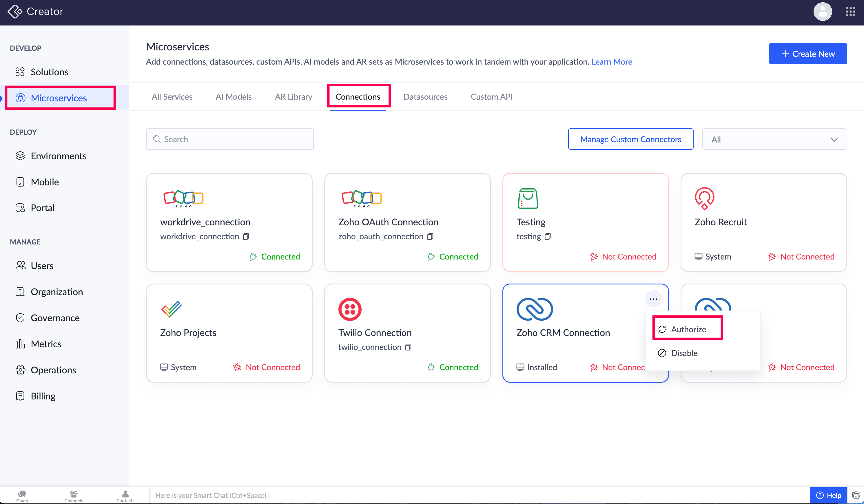Open the apps grid icon
864x504 pixels.
point(850,12)
